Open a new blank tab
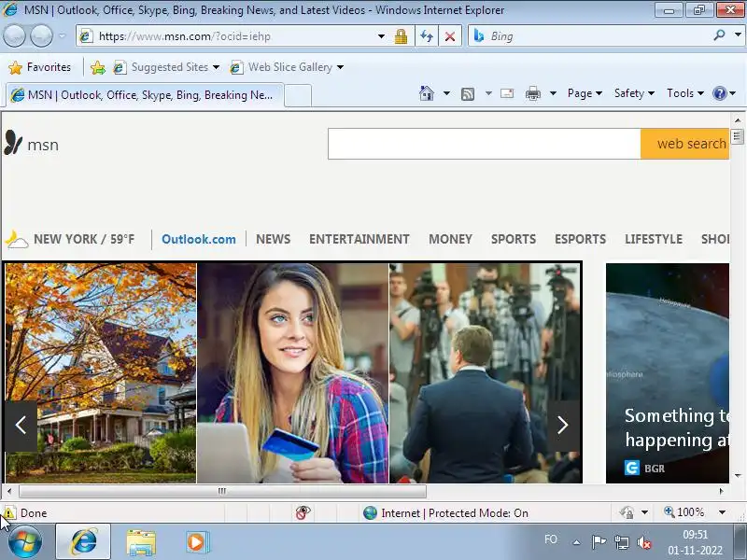Screen dimensions: 747x560 (298, 96)
